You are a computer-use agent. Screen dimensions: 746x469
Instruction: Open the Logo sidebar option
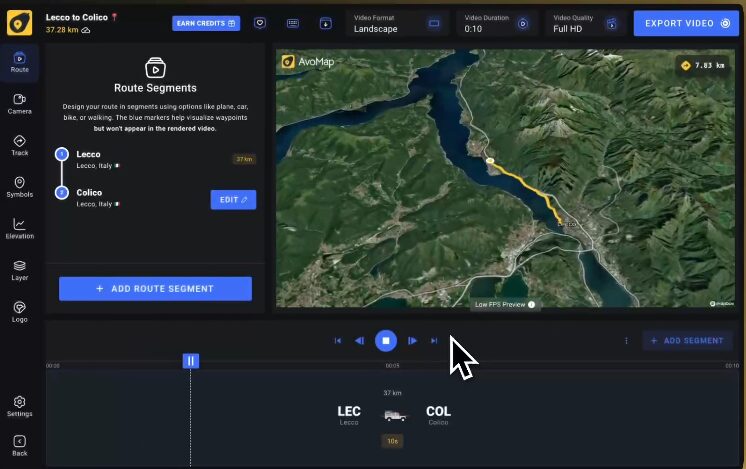(19, 311)
